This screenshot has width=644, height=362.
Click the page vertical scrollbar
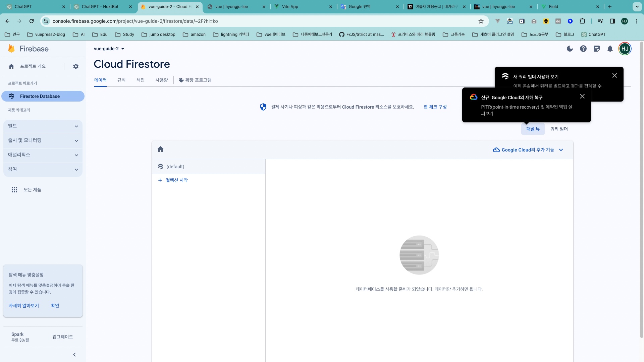pos(642,189)
